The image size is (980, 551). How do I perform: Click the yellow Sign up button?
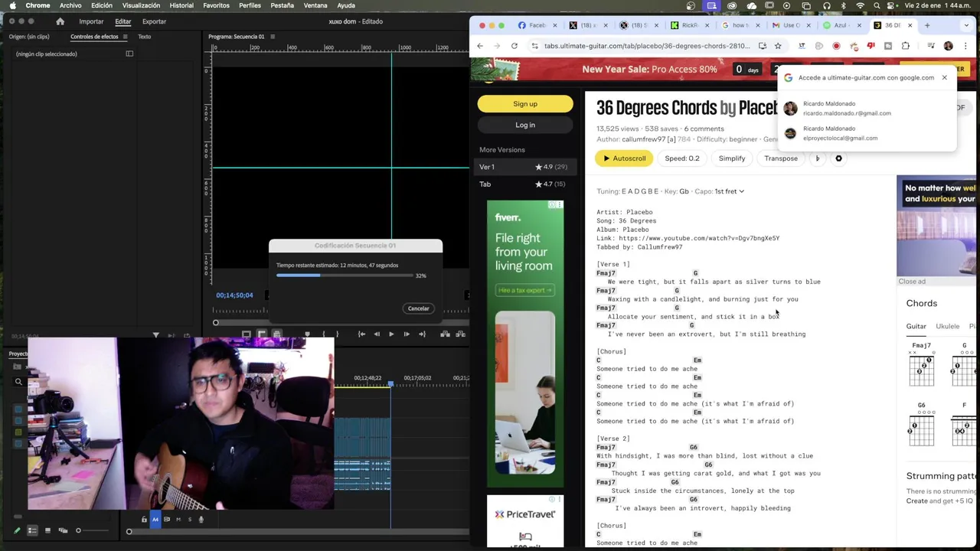(x=525, y=104)
